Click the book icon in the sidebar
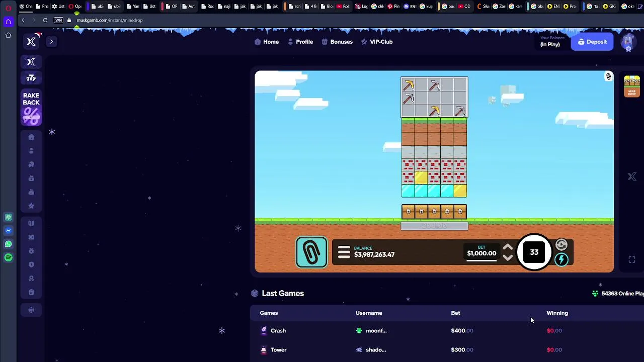644x362 pixels. pyautogui.click(x=31, y=223)
